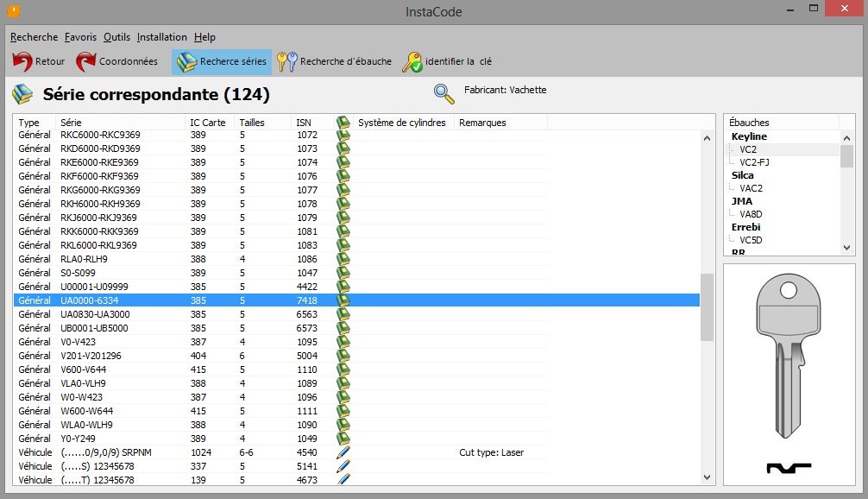Open book icon for W600-W644 row
Screen dimensions: 868x499
point(343,411)
